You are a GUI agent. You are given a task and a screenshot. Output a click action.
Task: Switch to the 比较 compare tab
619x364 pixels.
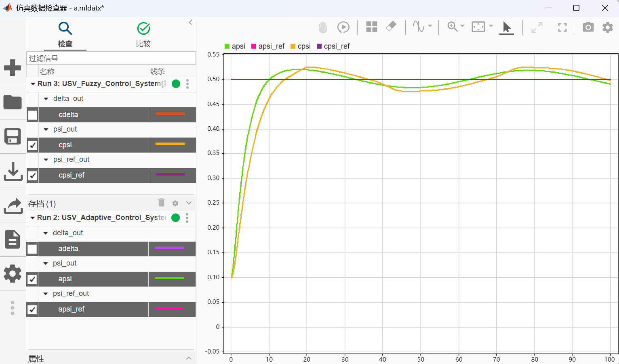click(143, 35)
